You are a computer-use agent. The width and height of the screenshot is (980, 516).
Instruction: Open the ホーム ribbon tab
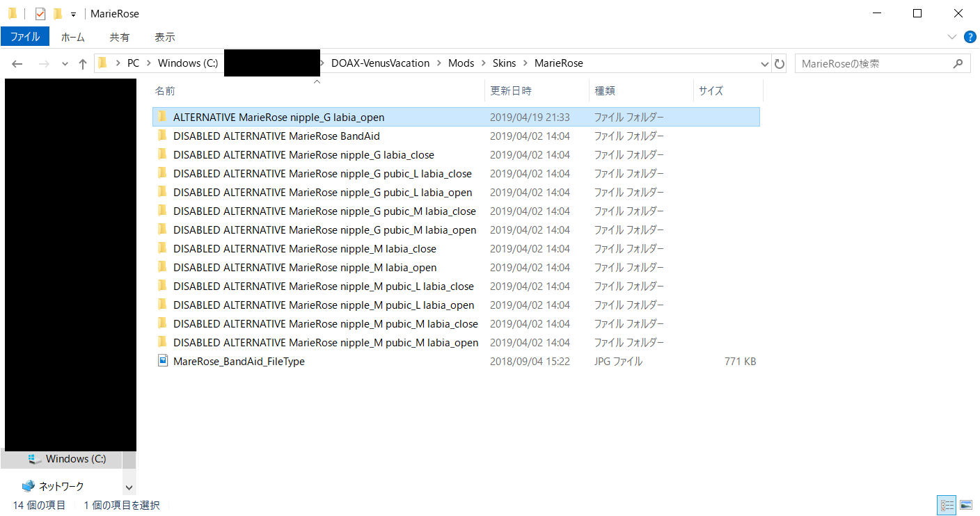pos(73,37)
